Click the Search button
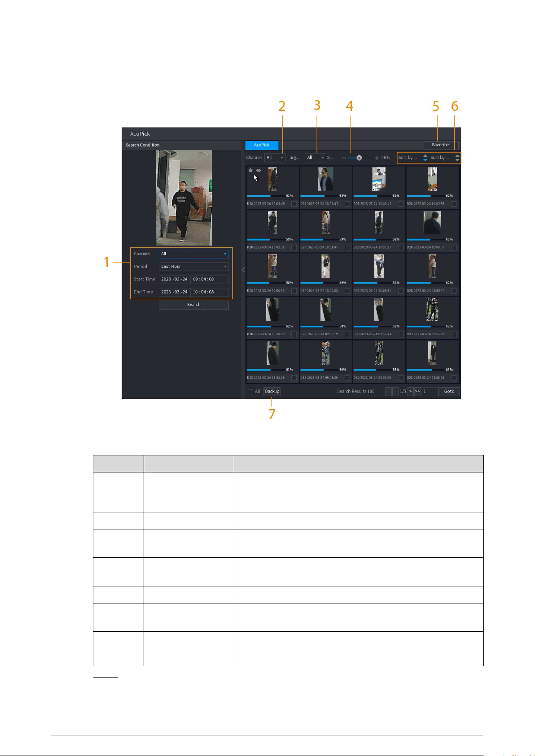This screenshot has height=756, width=535. 194,305
